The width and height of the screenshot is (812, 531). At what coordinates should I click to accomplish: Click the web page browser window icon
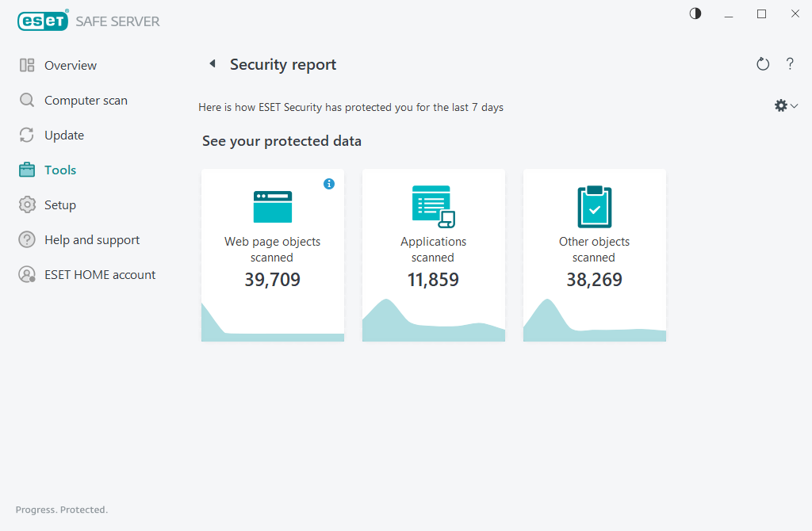pyautogui.click(x=273, y=207)
